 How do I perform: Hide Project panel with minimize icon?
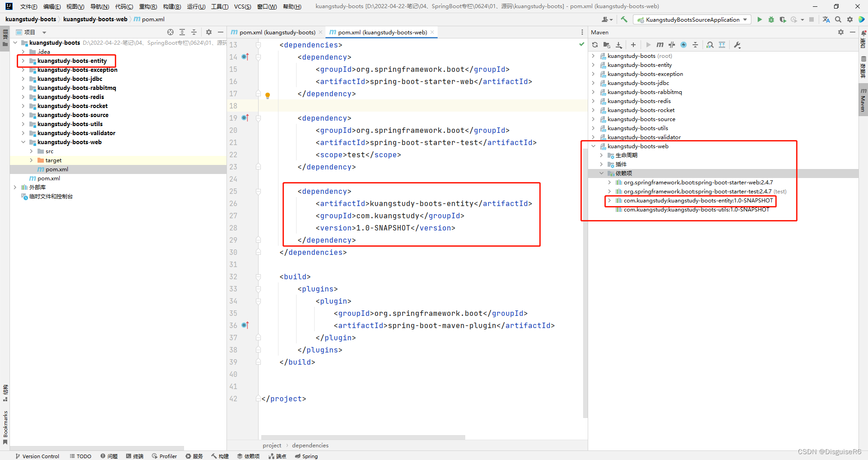[221, 32]
